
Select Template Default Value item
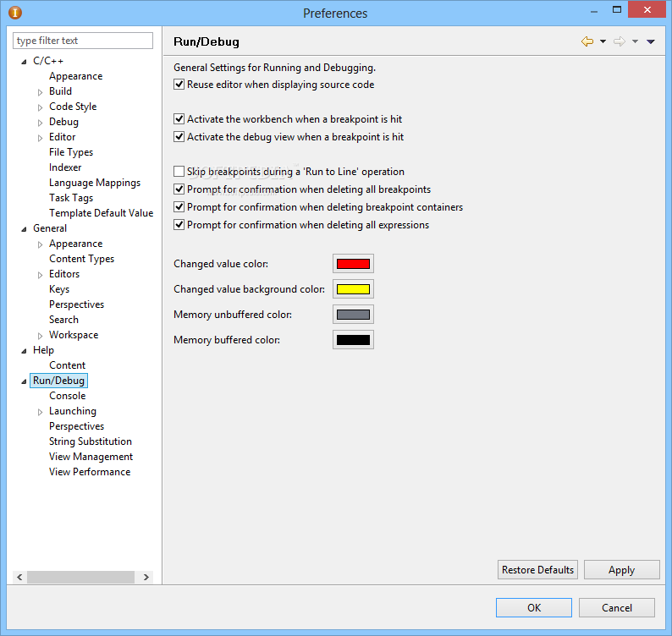point(102,213)
